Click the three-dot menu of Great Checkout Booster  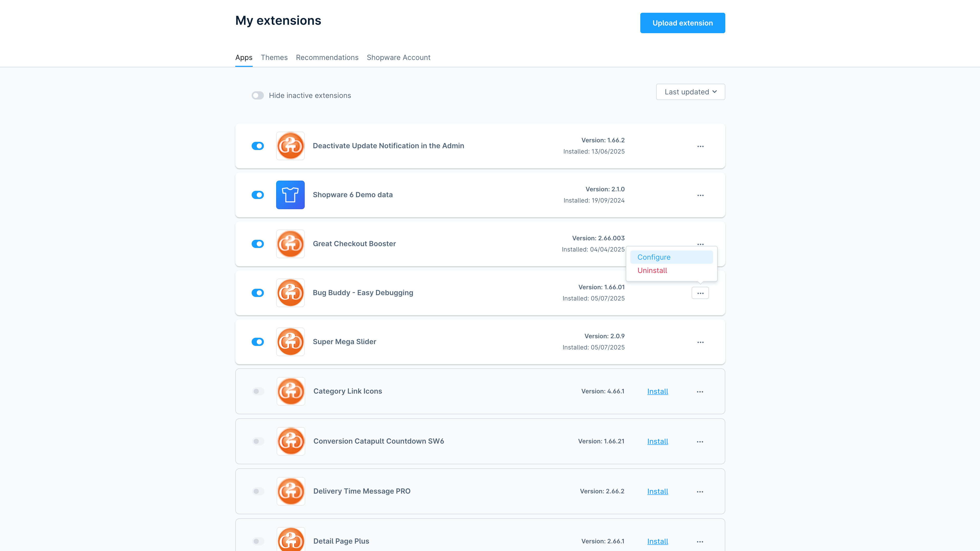point(700,244)
